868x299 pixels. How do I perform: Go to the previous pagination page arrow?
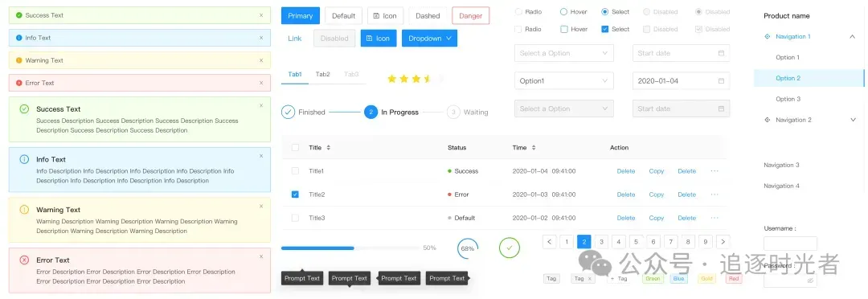(x=549, y=241)
